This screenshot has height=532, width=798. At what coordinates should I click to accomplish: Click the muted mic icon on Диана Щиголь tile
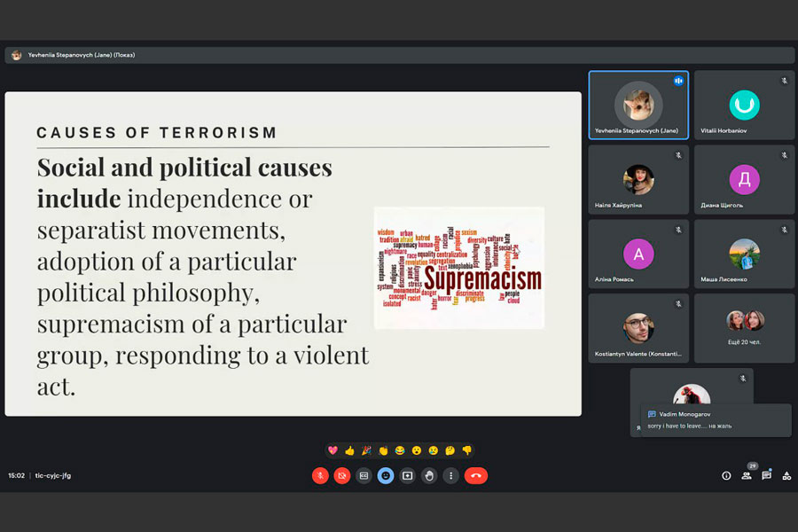785,155
